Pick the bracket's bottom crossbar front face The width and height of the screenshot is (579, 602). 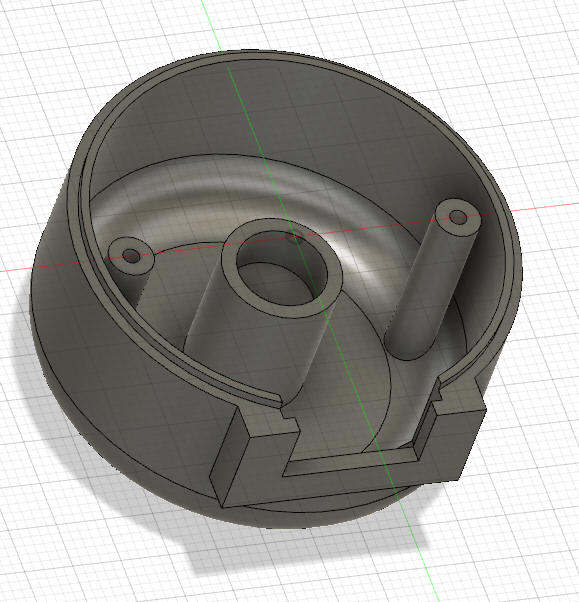coord(346,482)
